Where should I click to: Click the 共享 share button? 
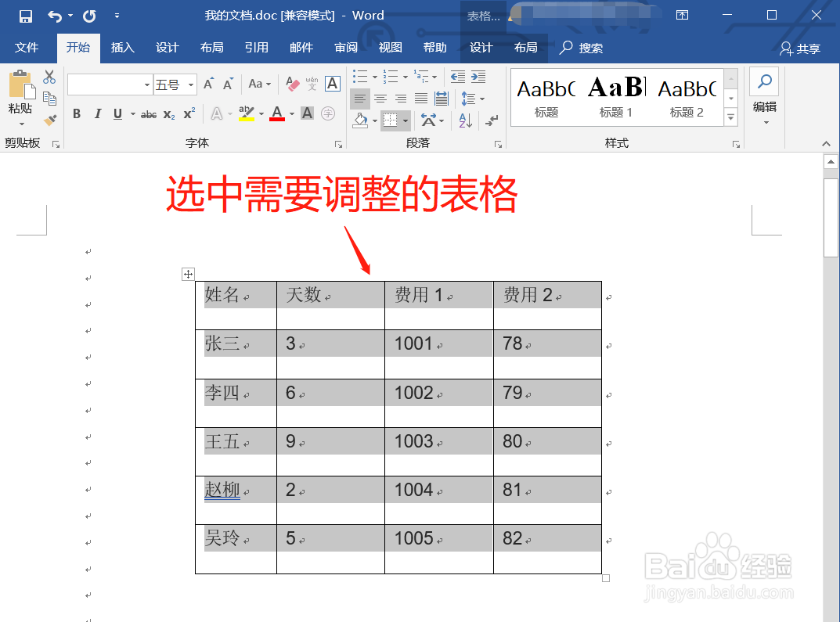point(800,47)
